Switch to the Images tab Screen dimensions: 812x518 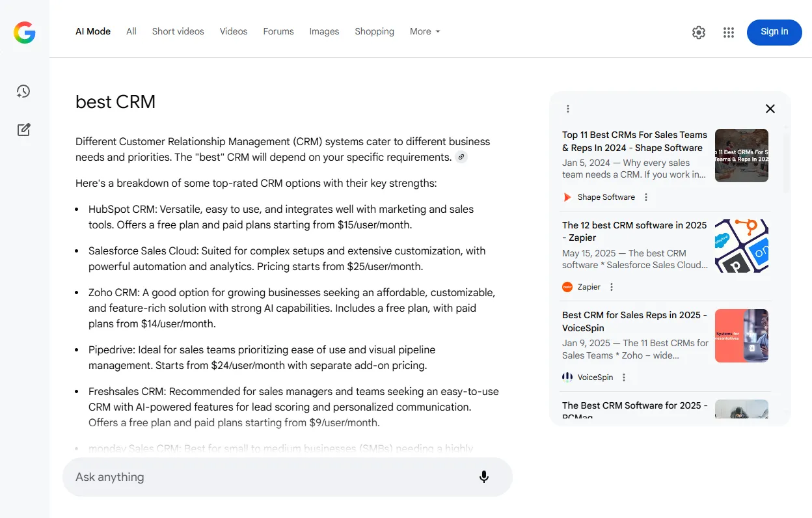pyautogui.click(x=324, y=31)
